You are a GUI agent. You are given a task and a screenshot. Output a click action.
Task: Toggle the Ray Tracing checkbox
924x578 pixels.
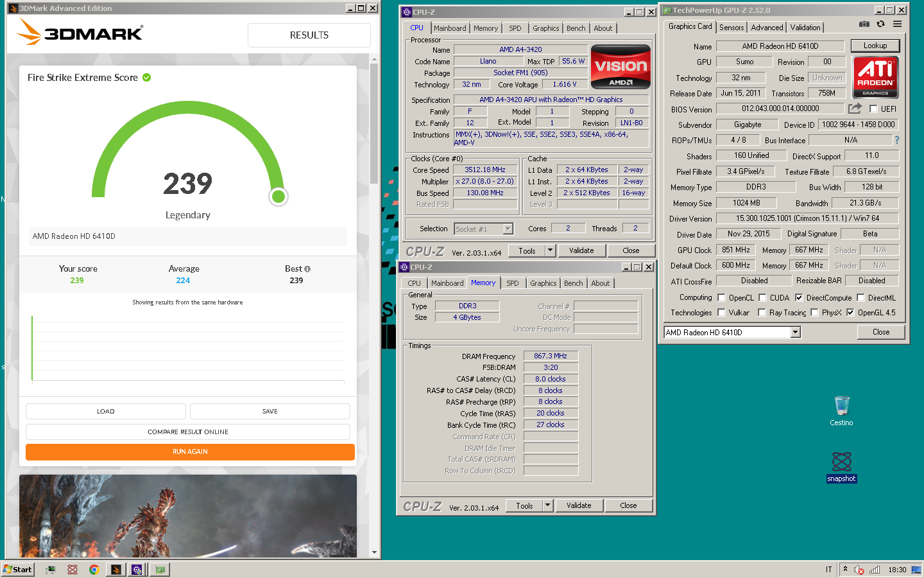[762, 313]
